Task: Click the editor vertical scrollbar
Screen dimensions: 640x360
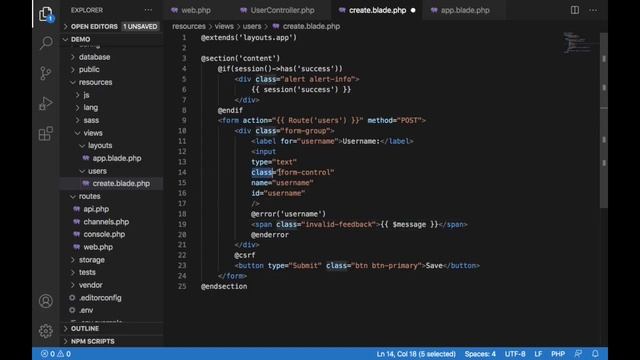Action: point(604,121)
